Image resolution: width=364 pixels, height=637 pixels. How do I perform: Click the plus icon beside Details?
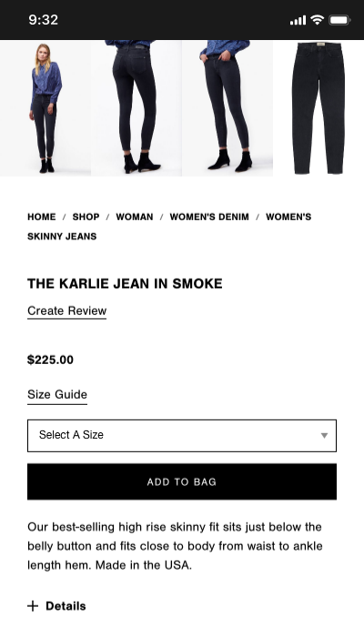point(33,606)
